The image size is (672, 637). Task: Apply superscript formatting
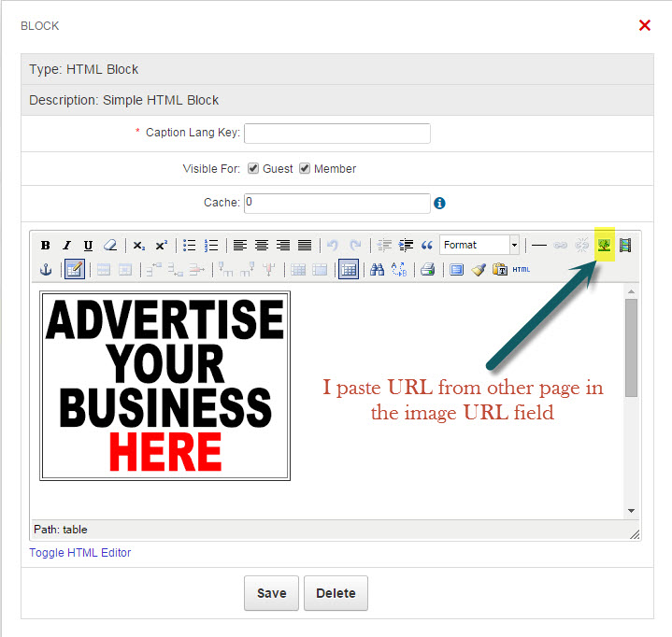[161, 246]
